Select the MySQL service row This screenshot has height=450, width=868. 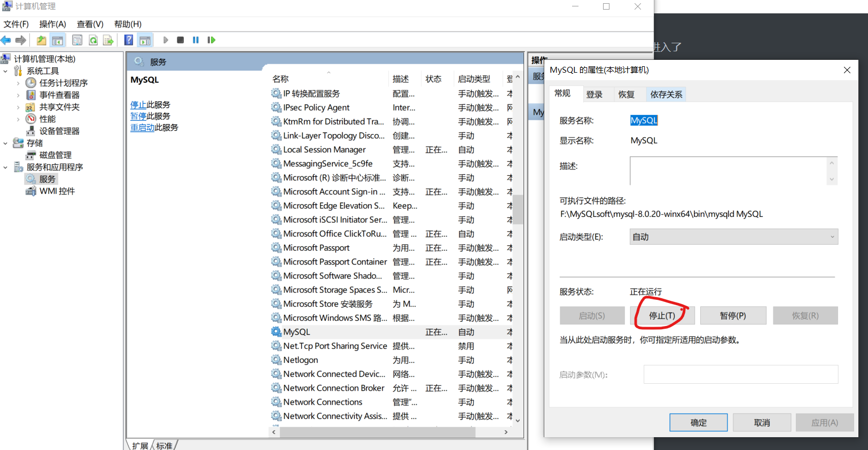pyautogui.click(x=391, y=332)
